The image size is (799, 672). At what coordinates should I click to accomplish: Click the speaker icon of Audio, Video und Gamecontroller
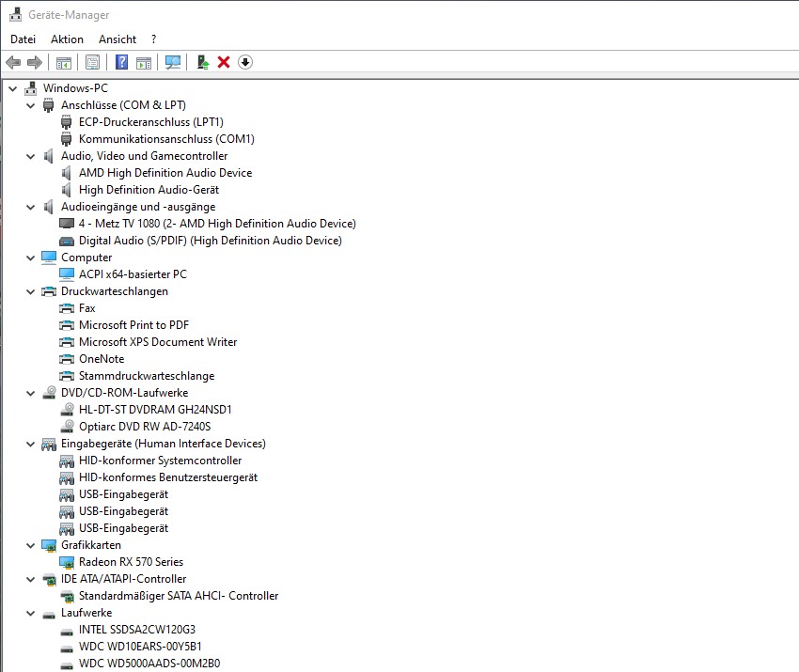pyautogui.click(x=48, y=156)
